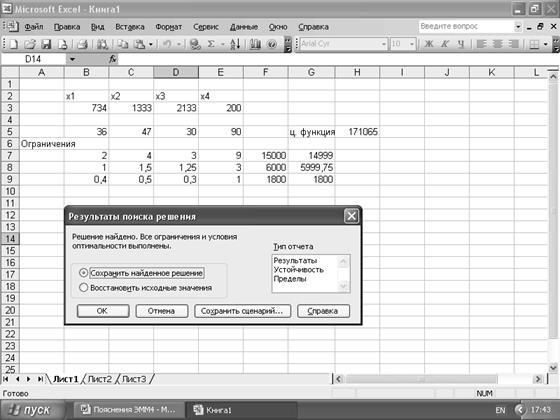Click the Save diskette icon
The image size is (560, 420).
(x=46, y=44)
